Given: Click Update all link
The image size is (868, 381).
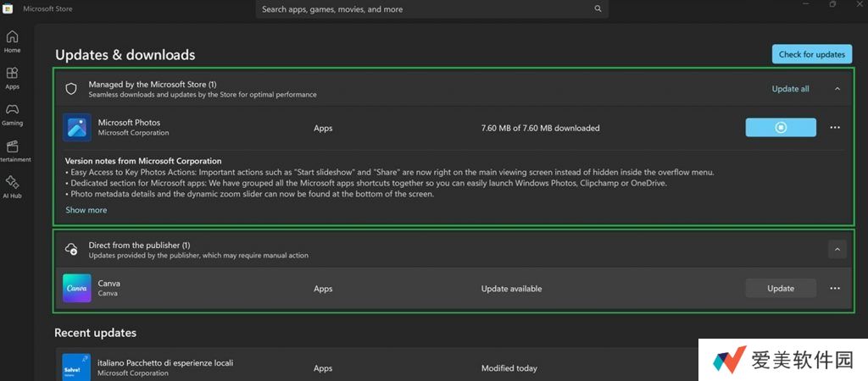Looking at the screenshot, I should (790, 89).
